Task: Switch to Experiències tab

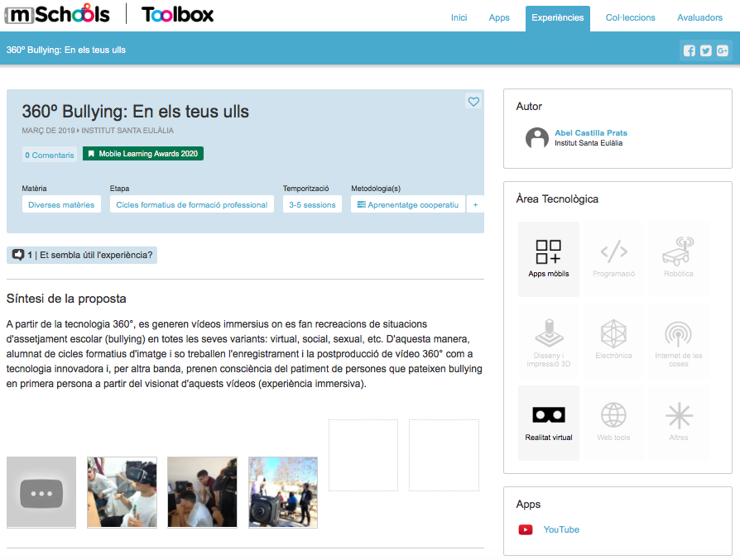Action: click(557, 18)
